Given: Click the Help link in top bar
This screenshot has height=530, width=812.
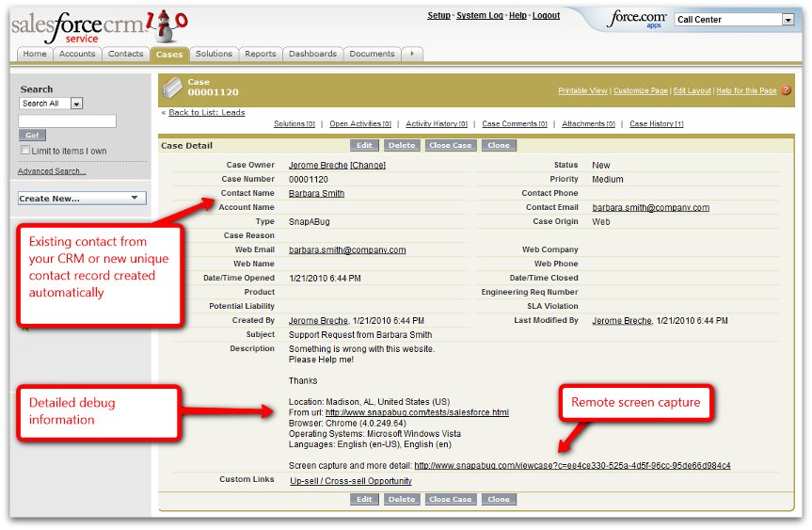Looking at the screenshot, I should click(x=517, y=16).
